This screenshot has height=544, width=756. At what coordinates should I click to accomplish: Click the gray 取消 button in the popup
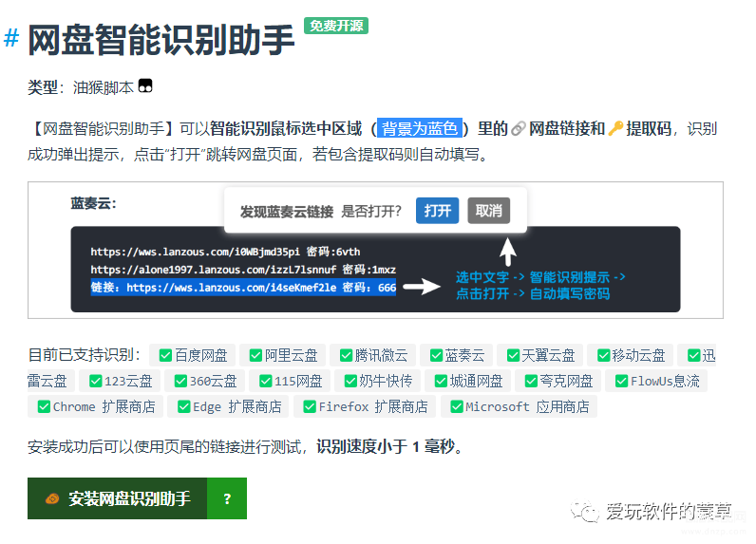click(x=488, y=211)
